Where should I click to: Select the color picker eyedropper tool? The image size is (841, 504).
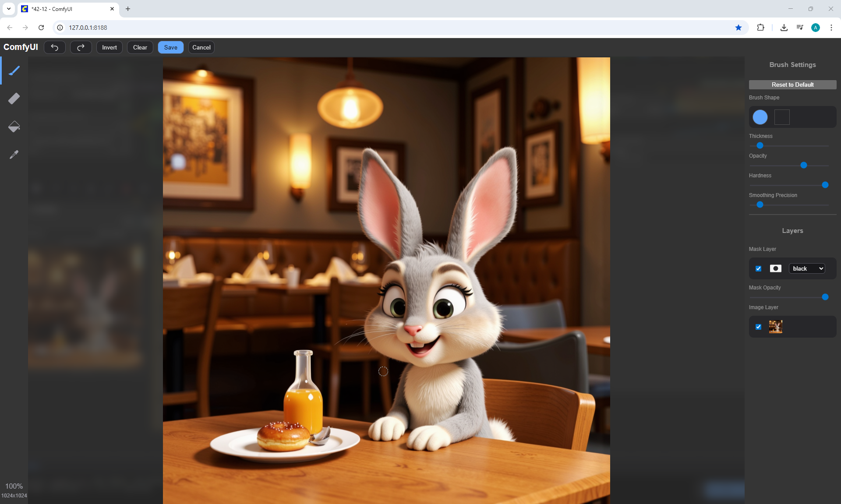point(14,155)
